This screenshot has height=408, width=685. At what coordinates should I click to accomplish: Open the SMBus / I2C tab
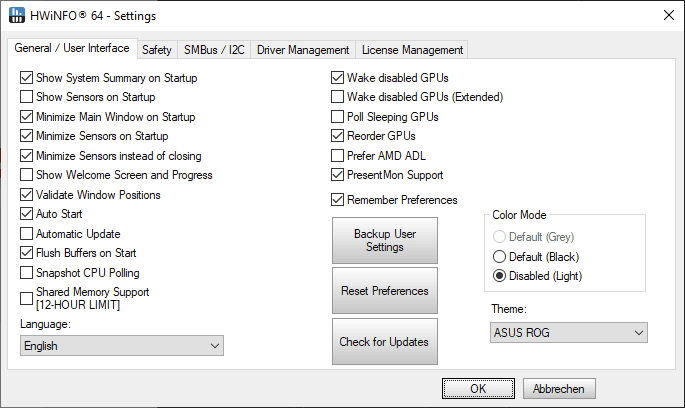click(214, 50)
